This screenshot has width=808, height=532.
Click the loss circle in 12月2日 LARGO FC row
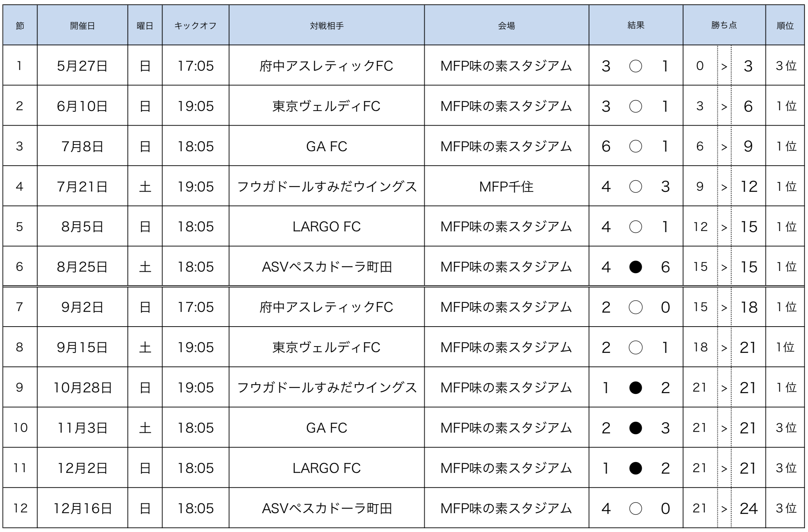pos(635,468)
